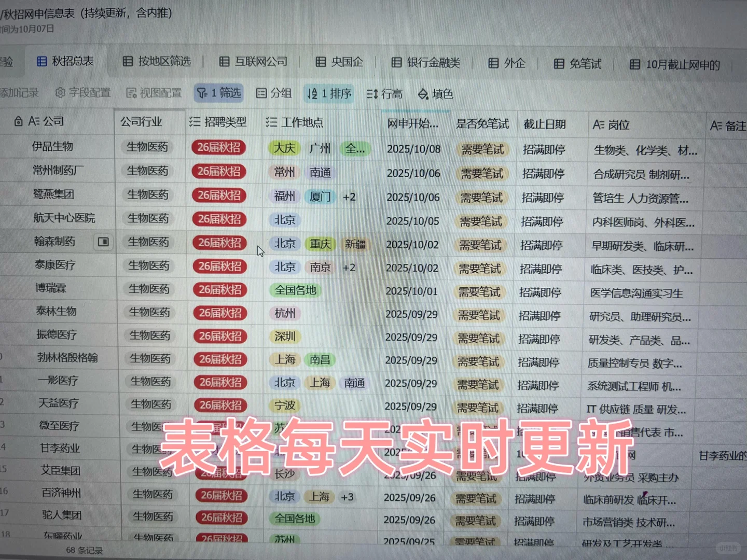The width and height of the screenshot is (747, 560).
Task: Select the 百济神州 company cell
Action: pos(62,493)
